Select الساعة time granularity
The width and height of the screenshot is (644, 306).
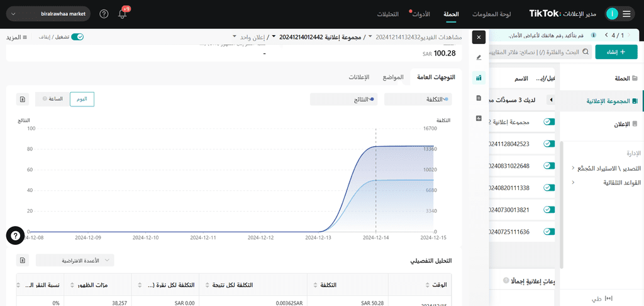click(53, 99)
